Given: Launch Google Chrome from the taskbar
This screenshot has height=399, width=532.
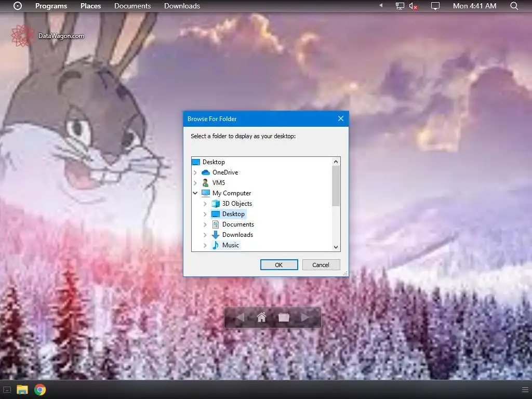Looking at the screenshot, I should coord(40,390).
